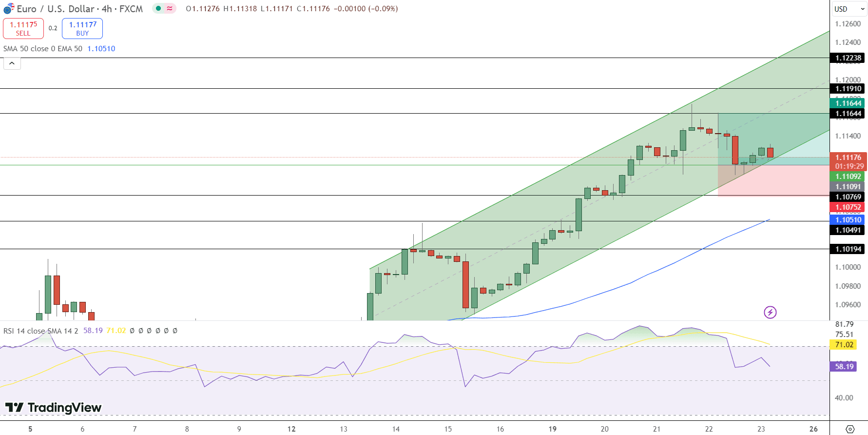Viewport: 868px width, 435px height.
Task: Click the SELL 1.11175 button
Action: [x=23, y=28]
